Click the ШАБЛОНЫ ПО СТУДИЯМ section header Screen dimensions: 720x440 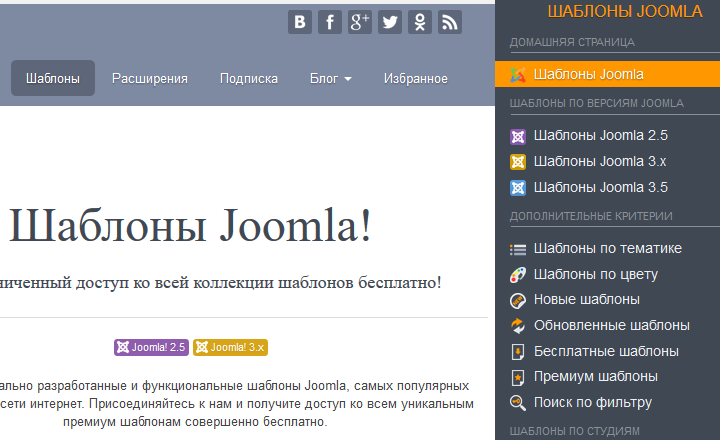(x=574, y=431)
